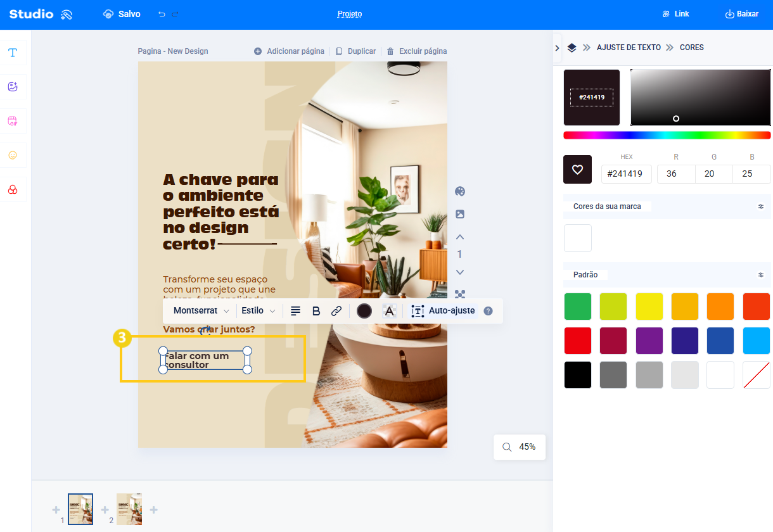
Task: Select page 1 thumbnail
Action: coord(80,509)
